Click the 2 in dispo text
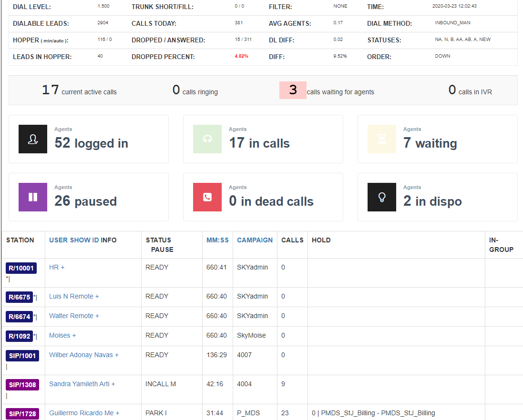 [432, 201]
